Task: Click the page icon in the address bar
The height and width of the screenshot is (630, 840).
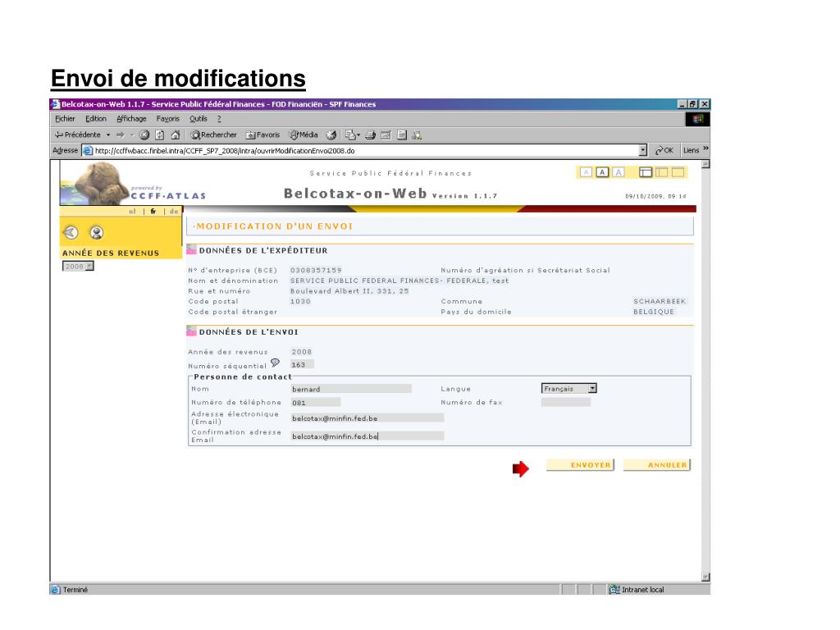Action: (87, 151)
